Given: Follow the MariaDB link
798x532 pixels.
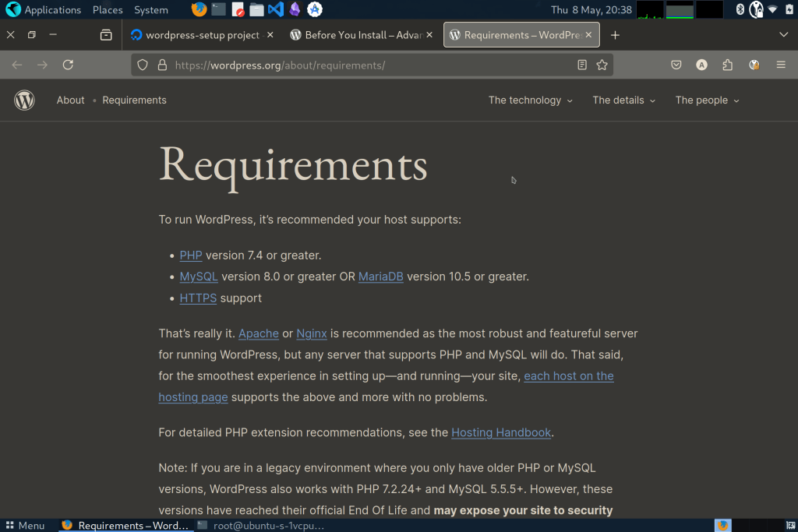Looking at the screenshot, I should pyautogui.click(x=380, y=277).
